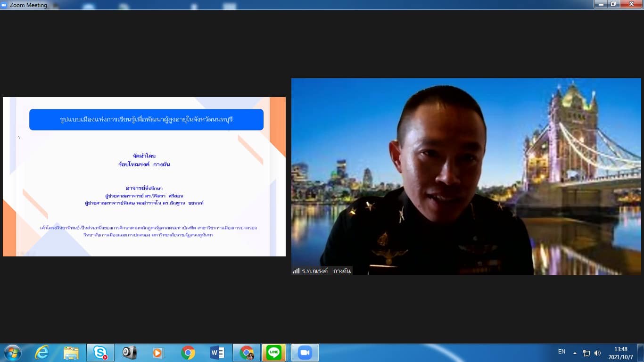Open the Windows Start menu
Viewport: 644px width, 362px height.
12,353
